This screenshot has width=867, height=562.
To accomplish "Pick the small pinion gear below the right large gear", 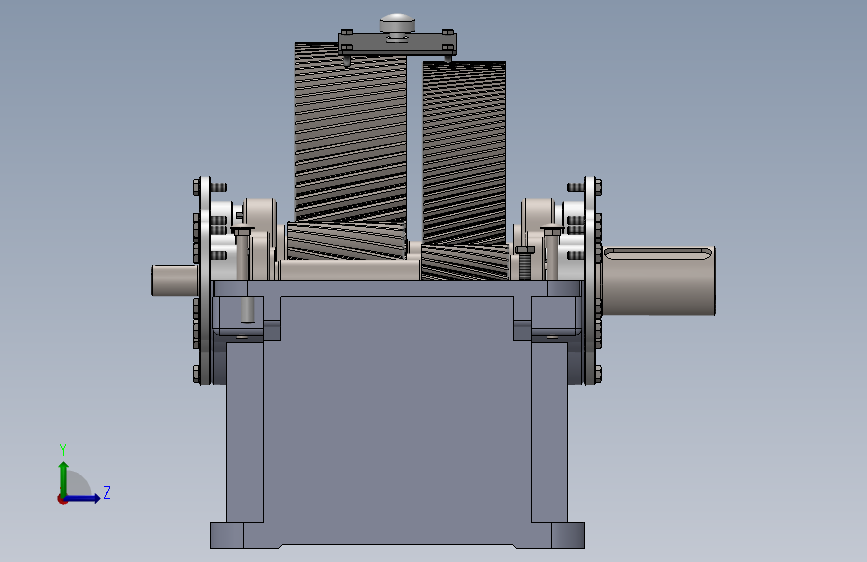I will (x=465, y=262).
